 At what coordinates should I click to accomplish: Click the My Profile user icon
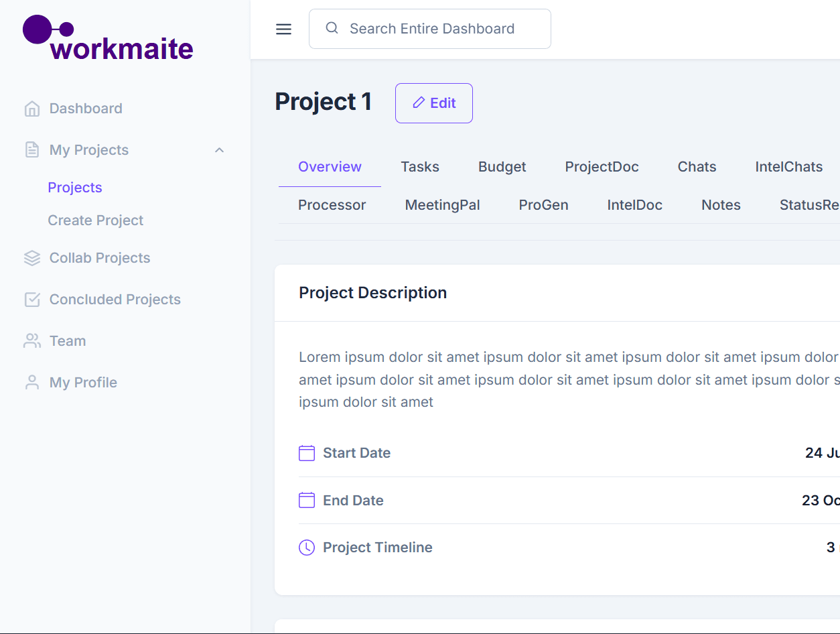tap(31, 383)
